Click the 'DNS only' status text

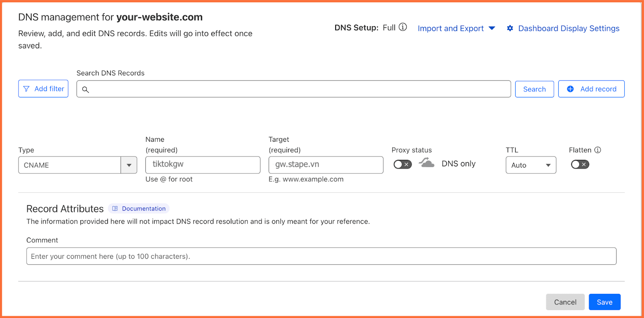(458, 164)
